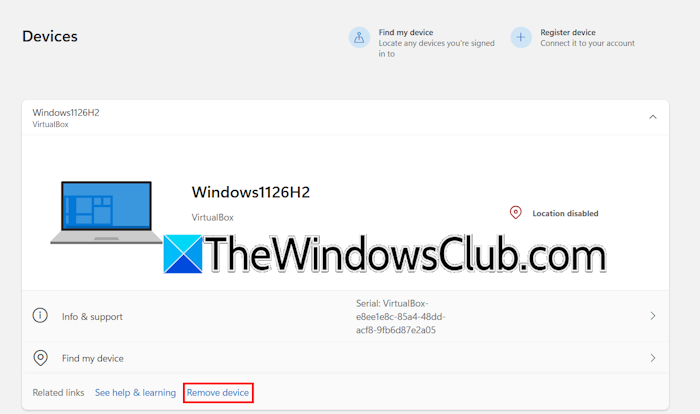Click the large Windows1126H2 device name heading
The height and width of the screenshot is (414, 700).
(250, 192)
